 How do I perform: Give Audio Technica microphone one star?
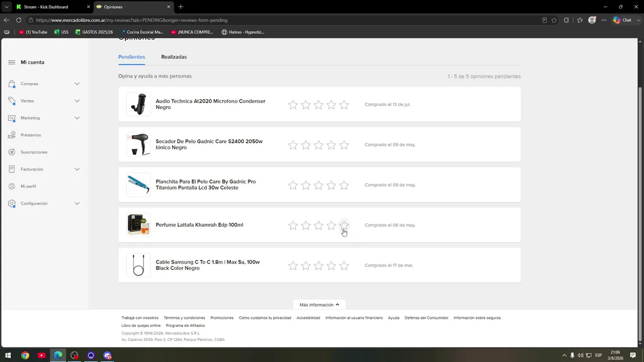(x=293, y=105)
